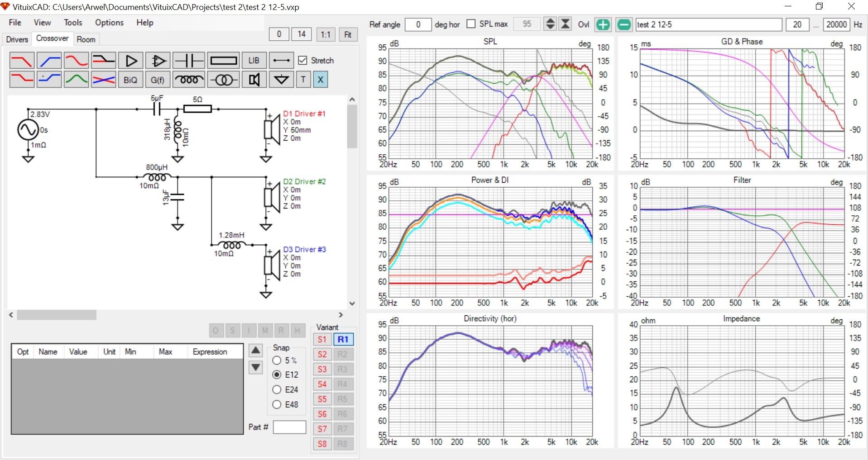Screen dimensions: 868x460
Task: Click the 0 zoom button
Action: pyautogui.click(x=279, y=34)
